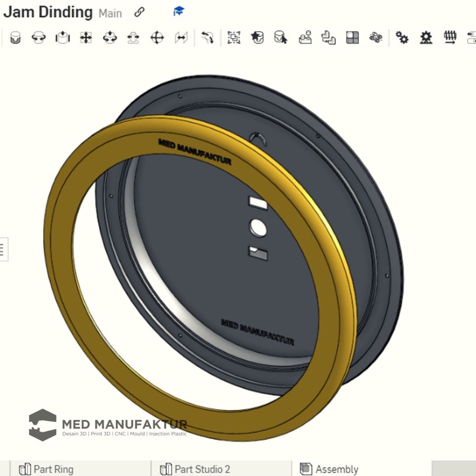Viewport: 476px width, 476px height.
Task: Click the Group instances tool
Action: [234, 38]
